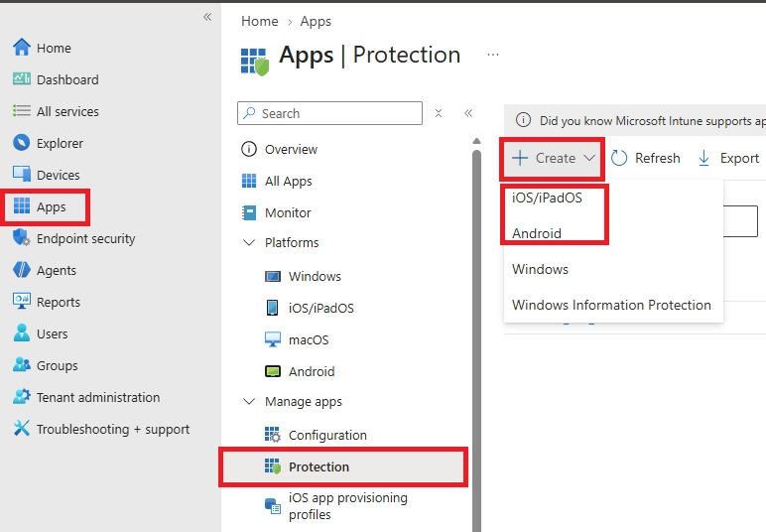Open the Troubleshooting + support tools icon

coord(22,429)
